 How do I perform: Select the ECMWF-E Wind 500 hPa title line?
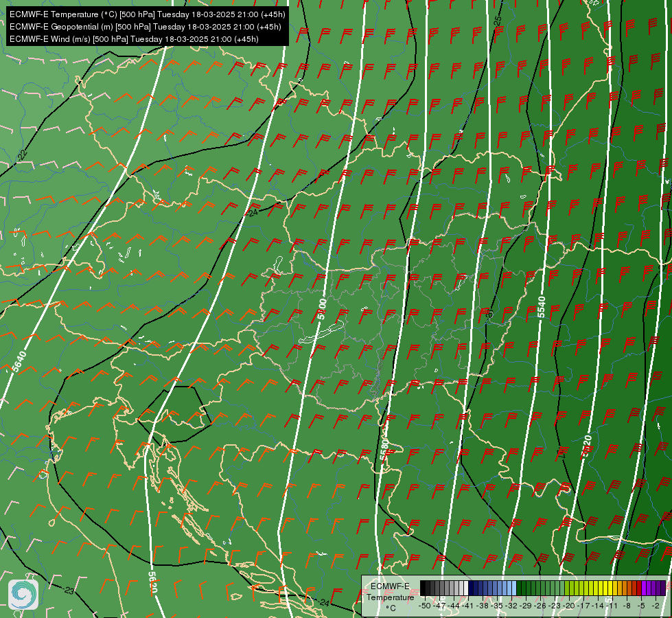click(x=134, y=39)
